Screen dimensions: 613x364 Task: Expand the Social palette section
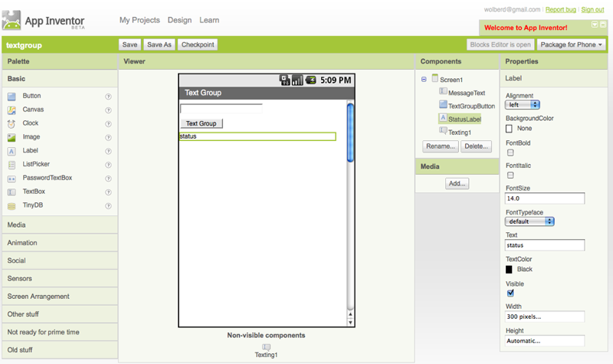(60, 261)
